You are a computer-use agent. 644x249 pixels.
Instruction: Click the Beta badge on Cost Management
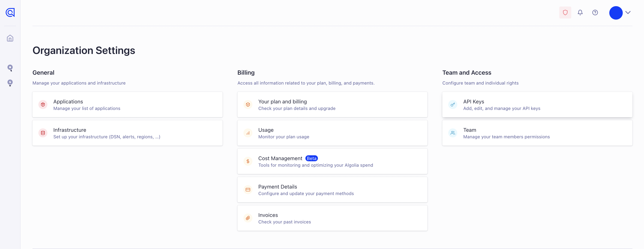(312, 158)
